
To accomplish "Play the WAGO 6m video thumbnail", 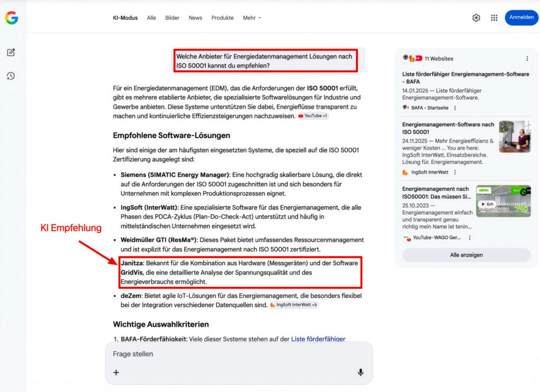I will coord(503,201).
